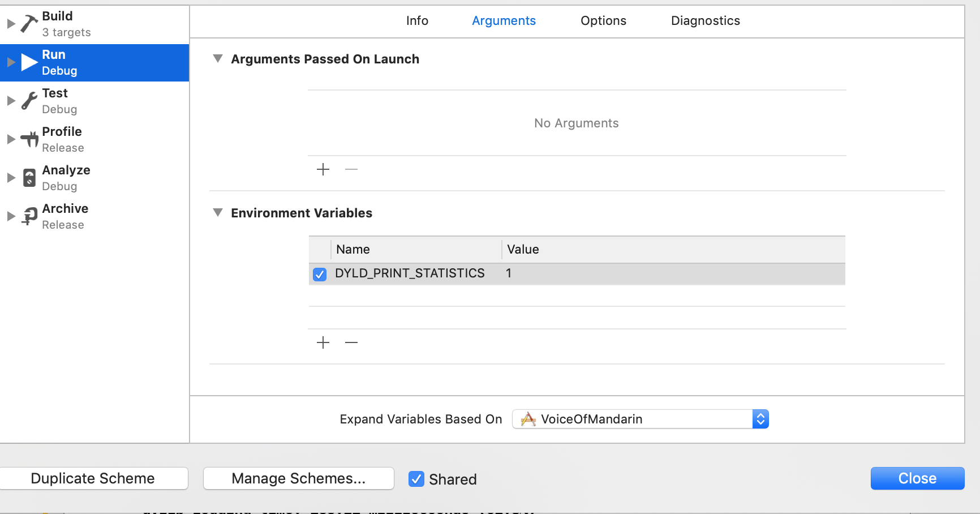Viewport: 980px width, 514px height.
Task: Add a new environment variable
Action: pos(323,342)
